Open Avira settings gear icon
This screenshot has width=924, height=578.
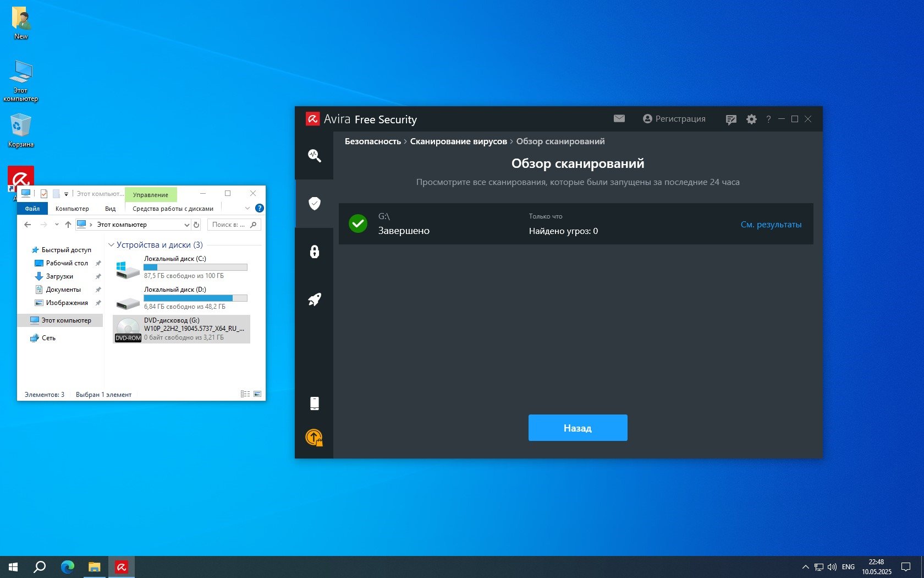[x=751, y=119]
